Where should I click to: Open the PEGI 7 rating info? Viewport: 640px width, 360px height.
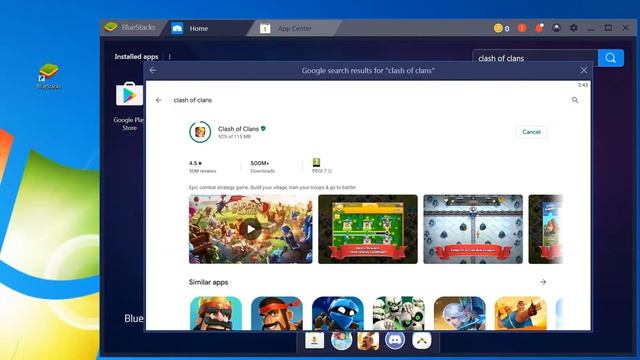click(x=322, y=166)
